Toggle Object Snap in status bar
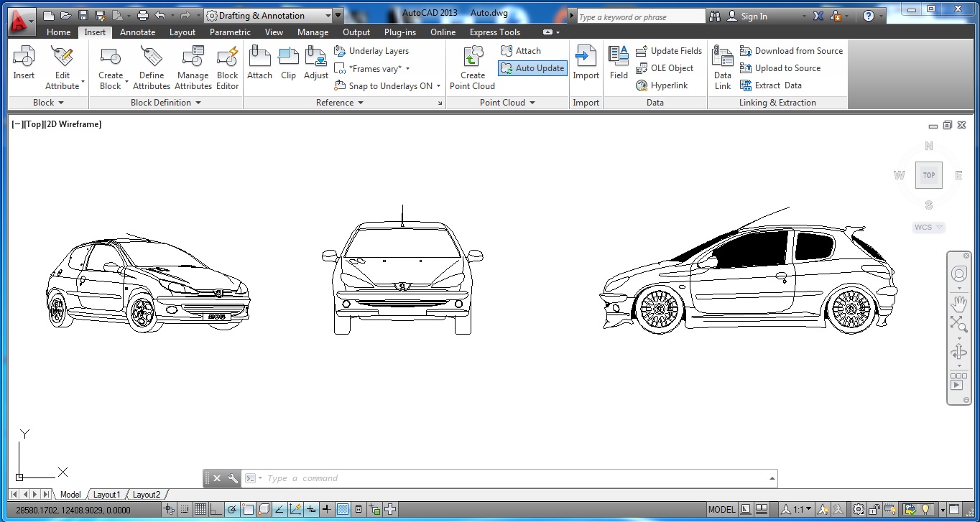This screenshot has width=980, height=522. [x=248, y=510]
